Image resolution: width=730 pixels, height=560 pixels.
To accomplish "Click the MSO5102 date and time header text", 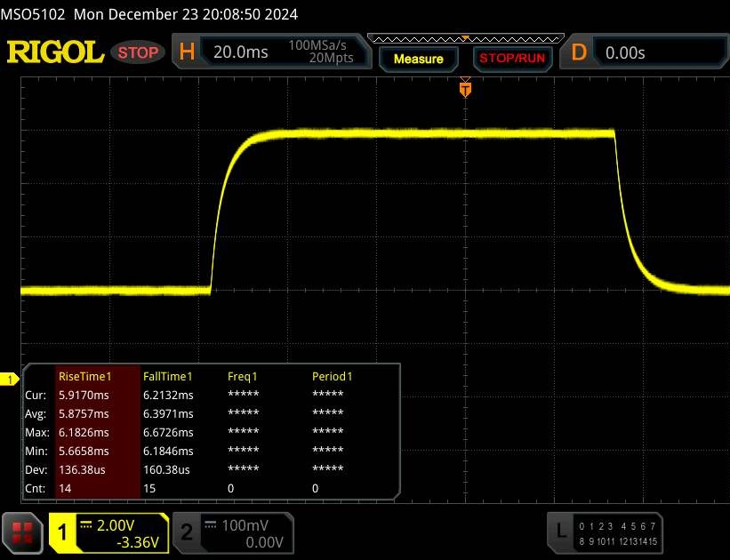I will tap(149, 14).
